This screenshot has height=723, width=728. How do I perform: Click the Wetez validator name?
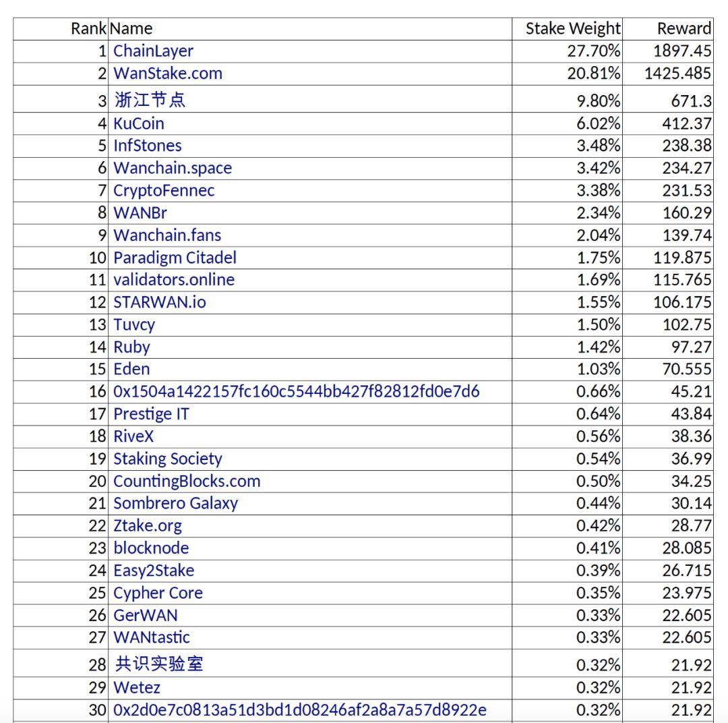pos(136,688)
